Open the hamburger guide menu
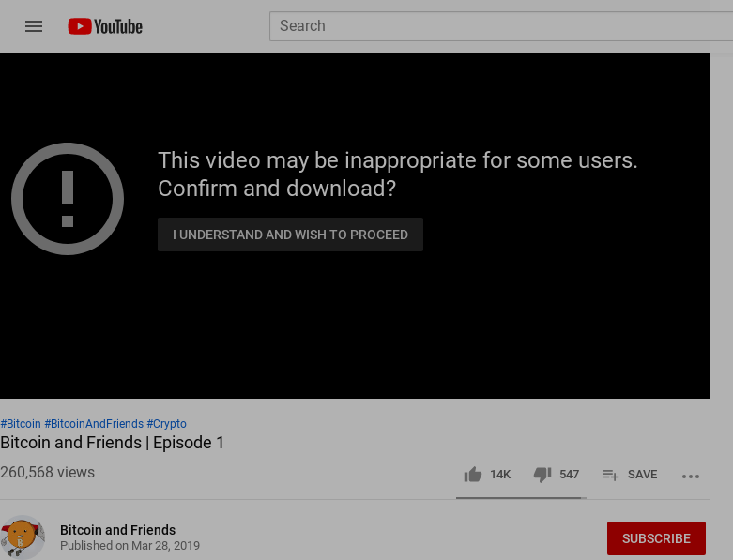 point(34,26)
